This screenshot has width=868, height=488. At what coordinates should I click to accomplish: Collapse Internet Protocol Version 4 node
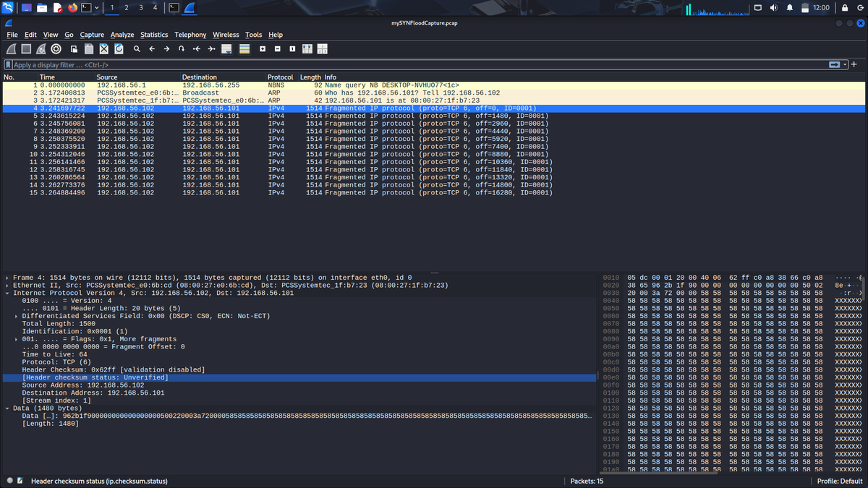7,293
